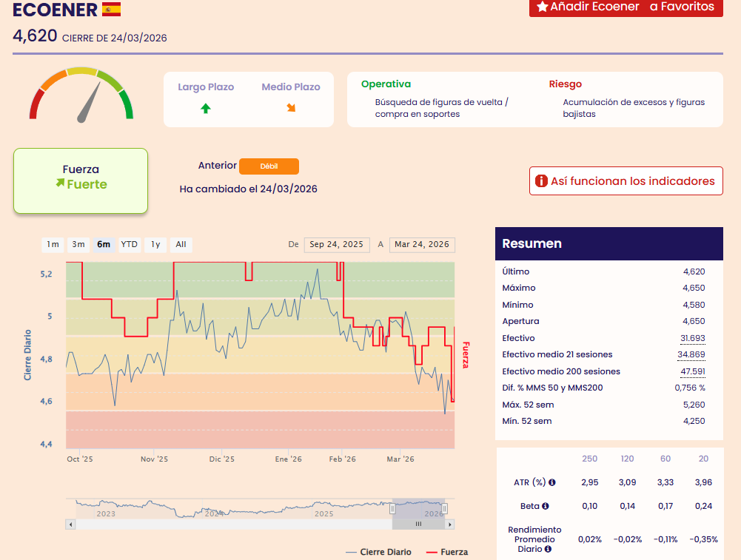Click the green arrow icon beside Fuerte
Screen dimensions: 741x560
click(60, 183)
